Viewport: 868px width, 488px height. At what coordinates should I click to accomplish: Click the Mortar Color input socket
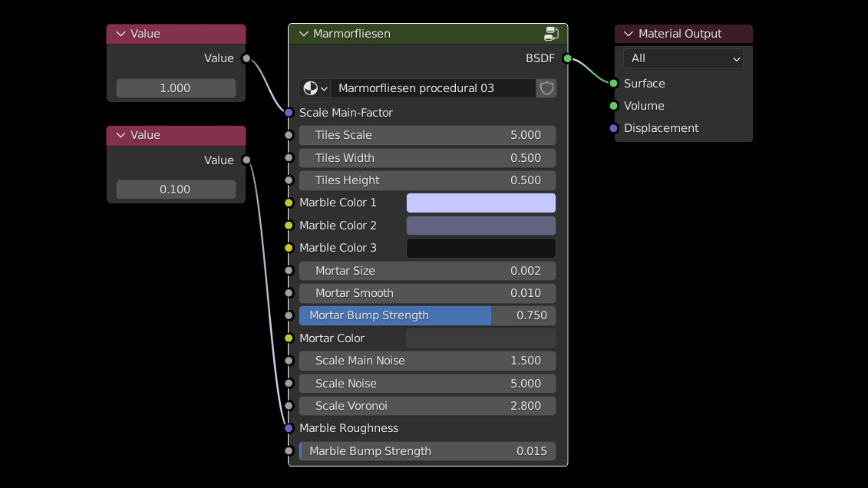(x=289, y=338)
